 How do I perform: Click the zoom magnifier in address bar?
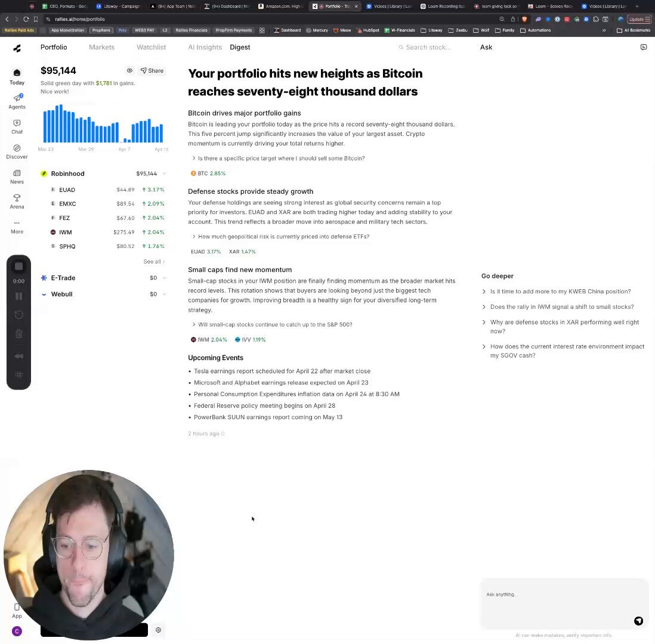pyautogui.click(x=502, y=19)
